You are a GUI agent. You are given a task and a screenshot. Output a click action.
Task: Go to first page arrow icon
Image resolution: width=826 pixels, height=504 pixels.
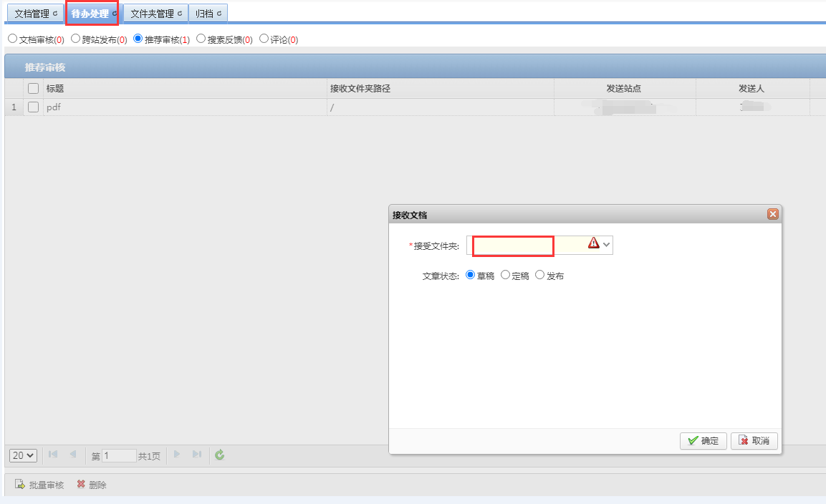pyautogui.click(x=53, y=455)
